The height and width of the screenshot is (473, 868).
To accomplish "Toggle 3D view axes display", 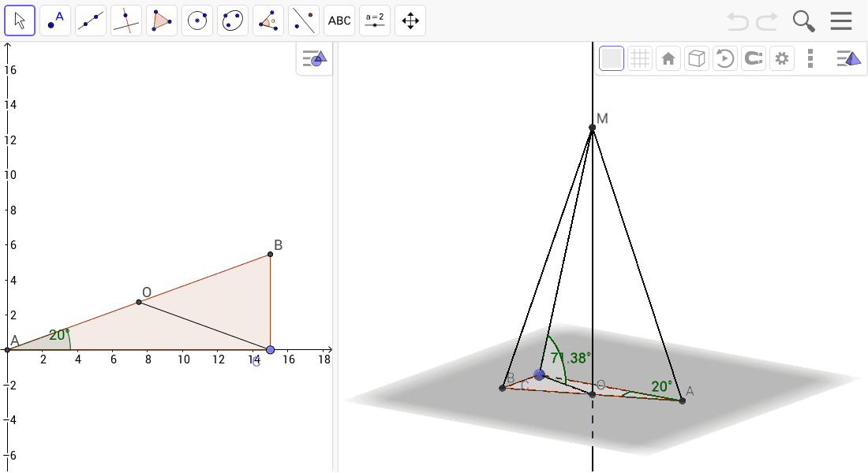I will (x=612, y=58).
